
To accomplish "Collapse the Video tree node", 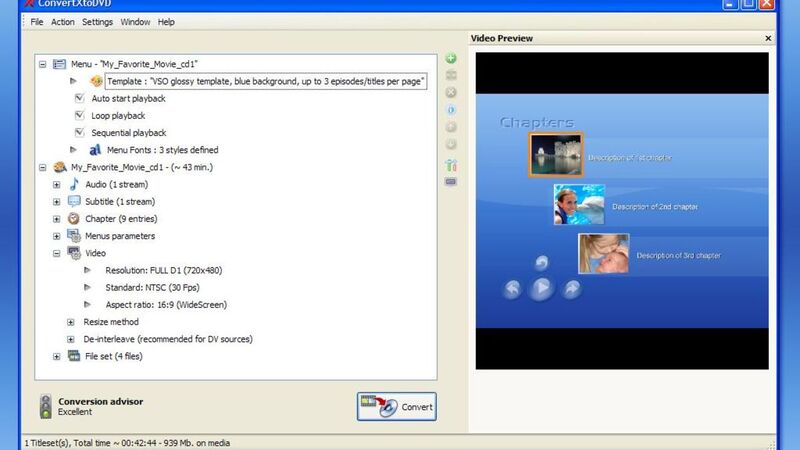I will point(57,253).
